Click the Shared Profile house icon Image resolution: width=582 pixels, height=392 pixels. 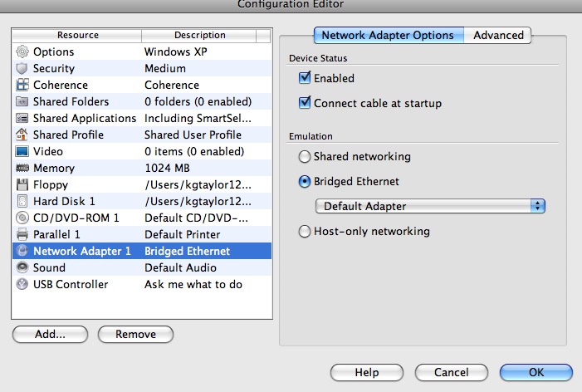coord(22,135)
